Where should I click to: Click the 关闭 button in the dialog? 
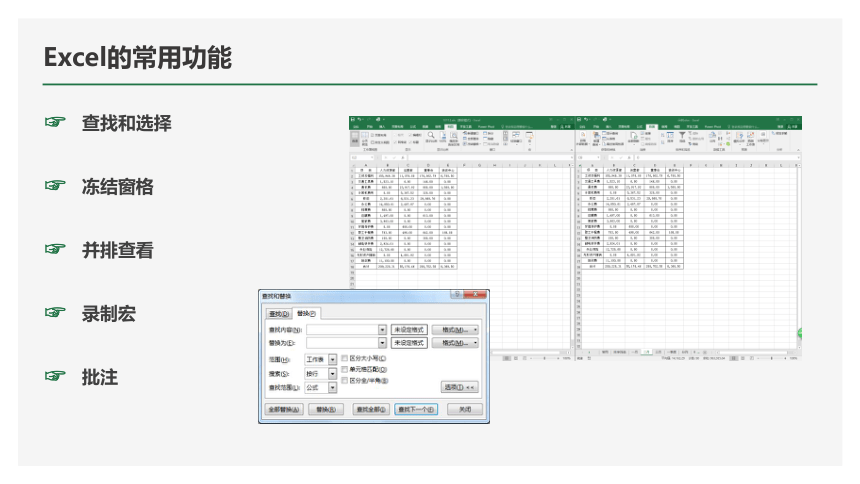pyautogui.click(x=465, y=409)
